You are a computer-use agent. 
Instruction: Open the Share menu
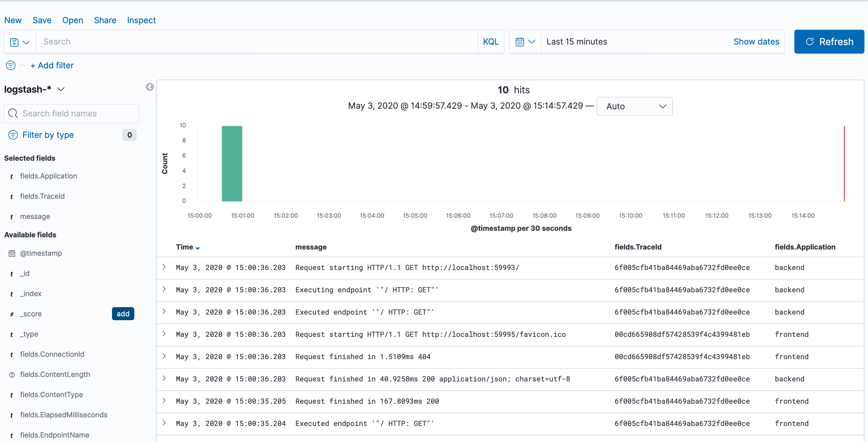(105, 20)
